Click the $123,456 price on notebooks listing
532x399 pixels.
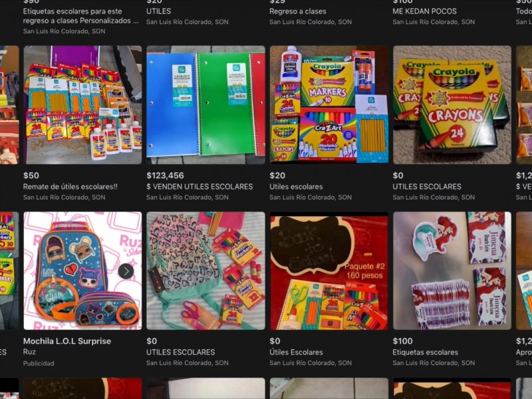pyautogui.click(x=165, y=176)
